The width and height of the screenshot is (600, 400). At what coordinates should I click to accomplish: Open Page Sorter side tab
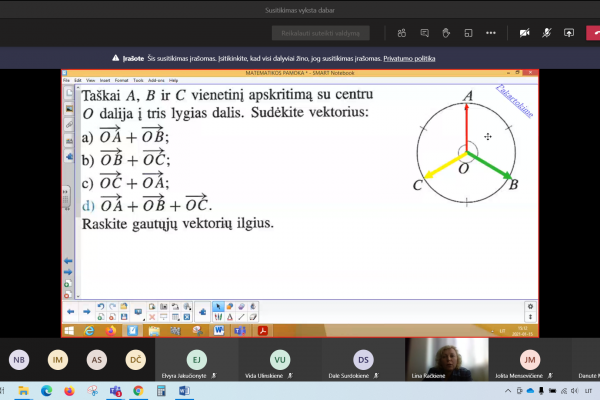click(69, 93)
